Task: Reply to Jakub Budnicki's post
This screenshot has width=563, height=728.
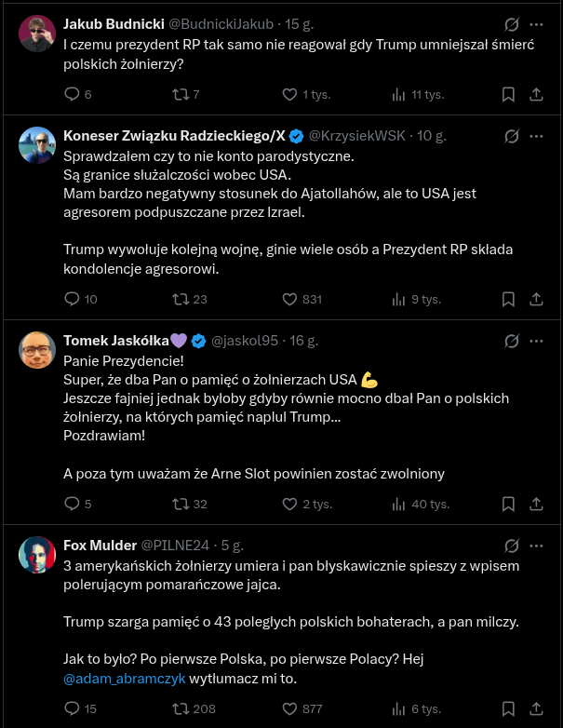Action: [73, 94]
